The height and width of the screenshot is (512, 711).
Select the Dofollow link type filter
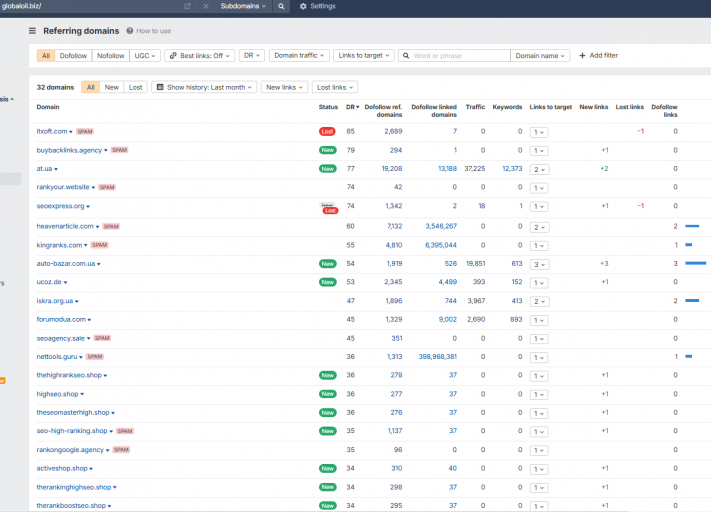tap(73, 55)
